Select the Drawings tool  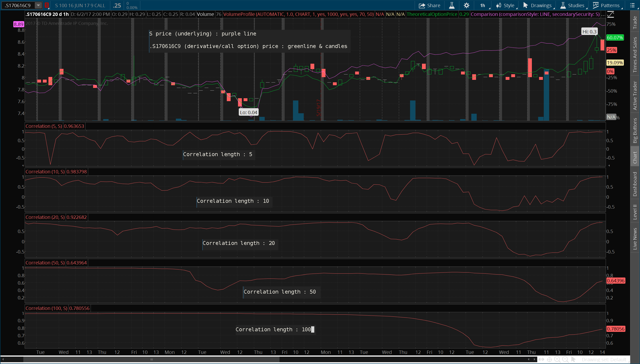537,5
